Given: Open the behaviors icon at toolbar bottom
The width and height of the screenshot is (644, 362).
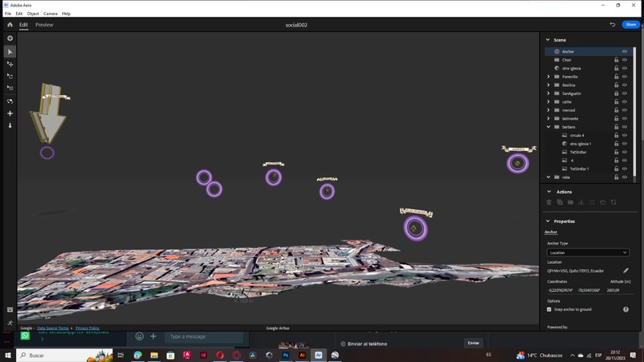Looking at the screenshot, I should [10, 323].
